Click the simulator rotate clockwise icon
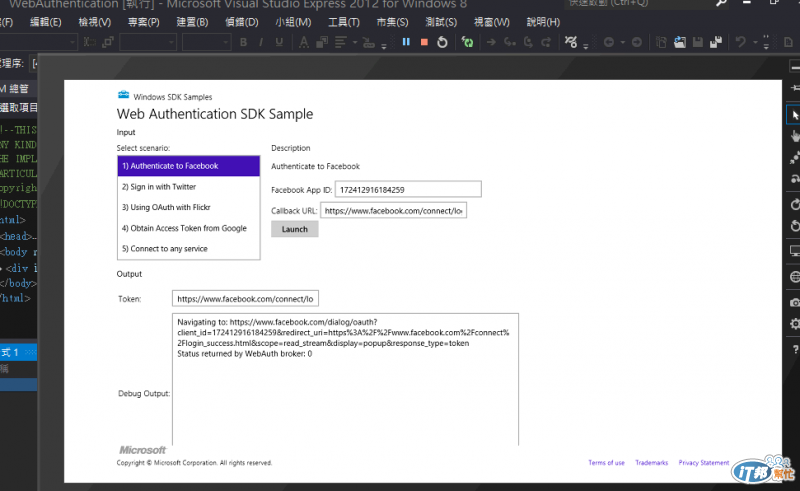This screenshot has height=491, width=800. click(x=794, y=205)
